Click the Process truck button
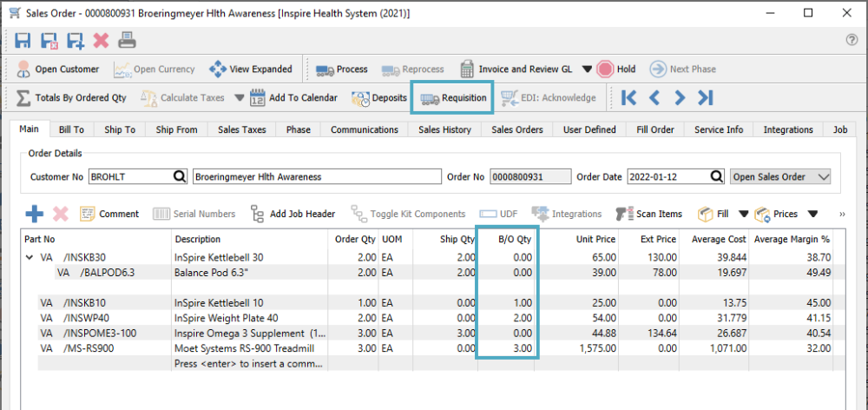 [342, 69]
